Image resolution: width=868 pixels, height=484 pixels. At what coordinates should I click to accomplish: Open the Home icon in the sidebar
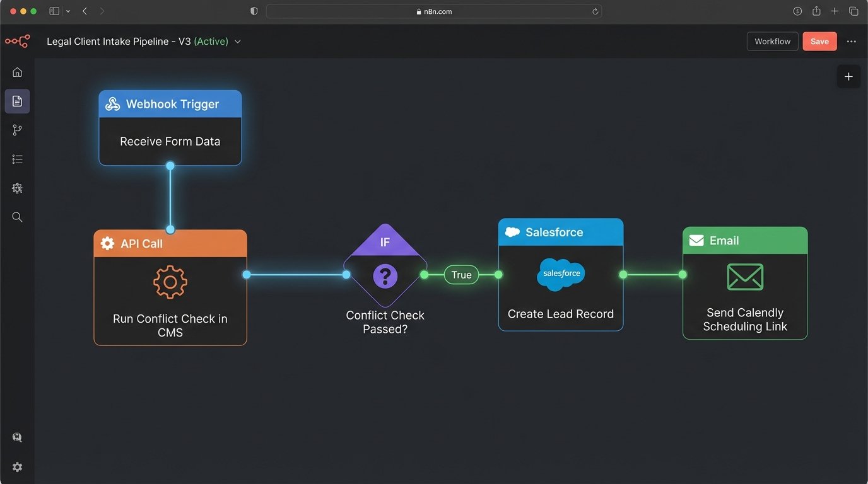[x=17, y=72]
